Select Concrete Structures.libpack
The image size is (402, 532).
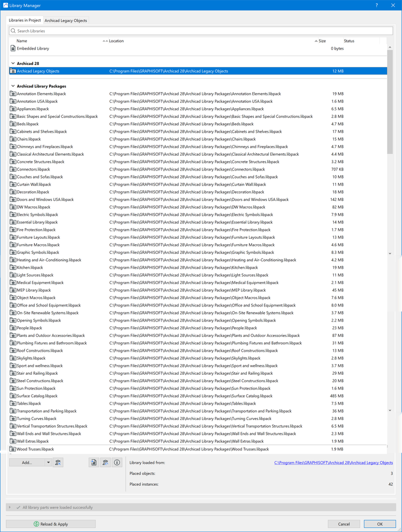[x=198, y=162]
